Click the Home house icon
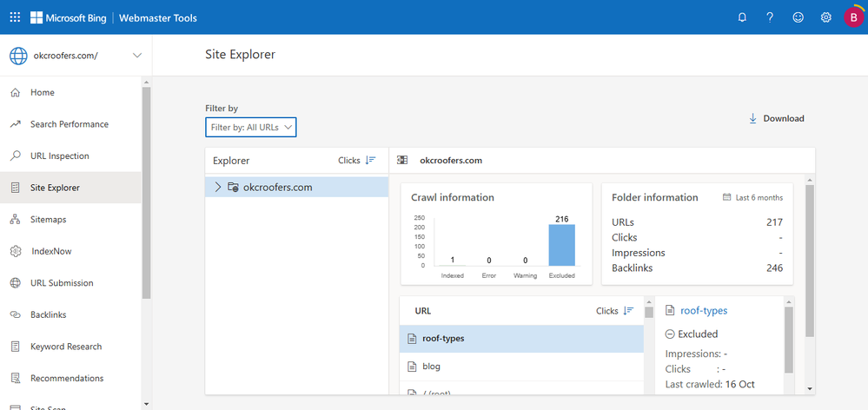This screenshot has width=868, height=410. tap(16, 92)
